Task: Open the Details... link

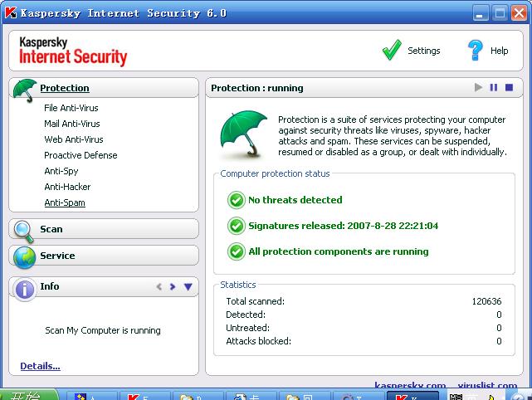Action: coord(40,366)
